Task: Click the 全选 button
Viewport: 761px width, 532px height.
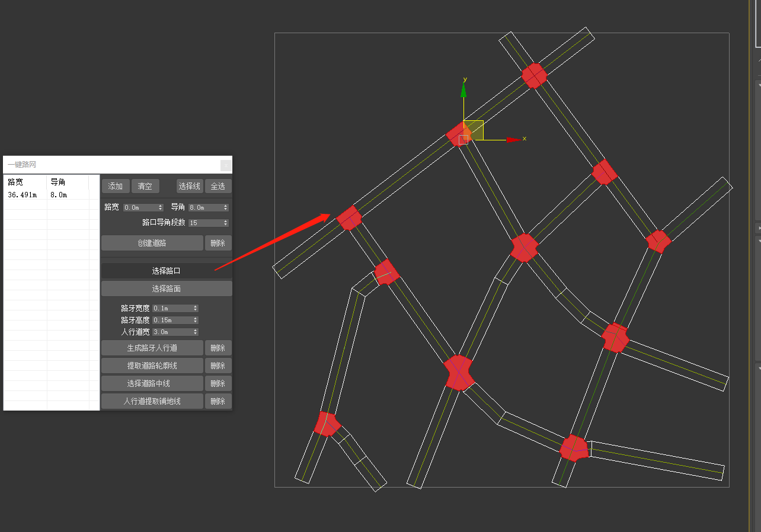Action: pyautogui.click(x=218, y=186)
